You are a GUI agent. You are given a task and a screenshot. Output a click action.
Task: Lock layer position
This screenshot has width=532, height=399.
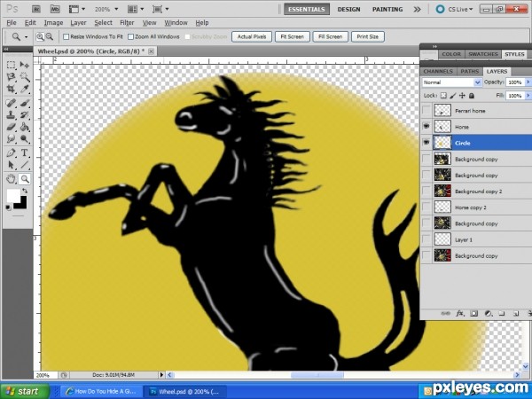pos(462,96)
